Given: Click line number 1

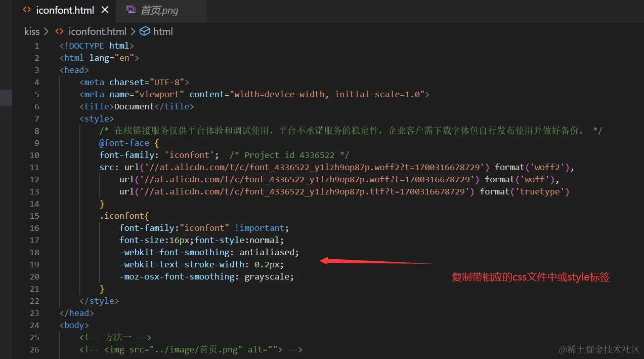Looking at the screenshot, I should (36, 46).
